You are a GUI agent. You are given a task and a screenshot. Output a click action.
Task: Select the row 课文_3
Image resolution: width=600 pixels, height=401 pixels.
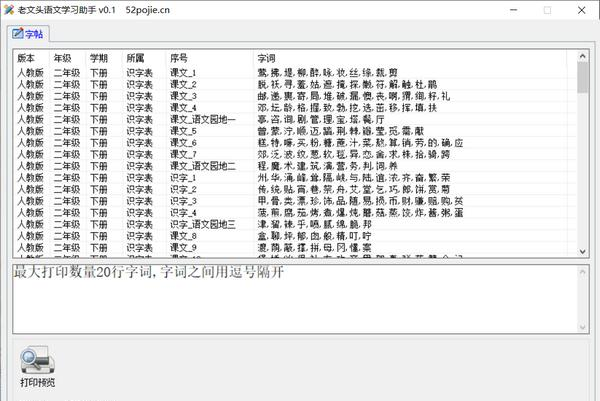coord(295,96)
